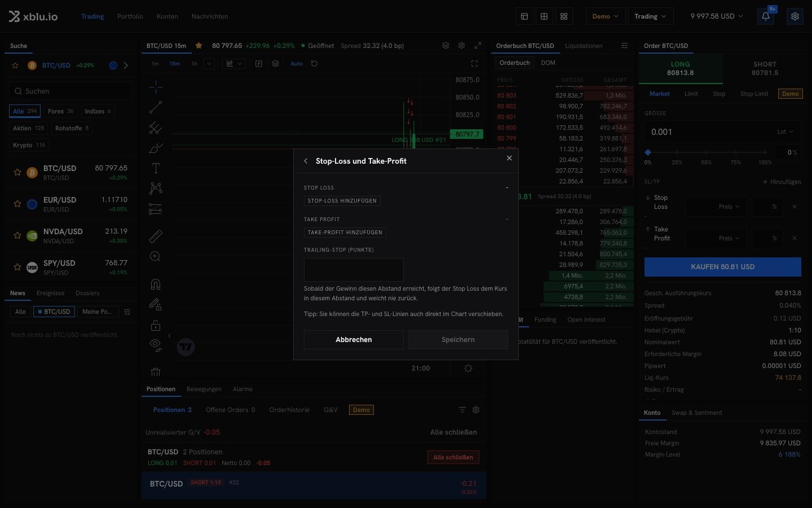Open Positionen panel settings gear
812x508 pixels.
(476, 410)
